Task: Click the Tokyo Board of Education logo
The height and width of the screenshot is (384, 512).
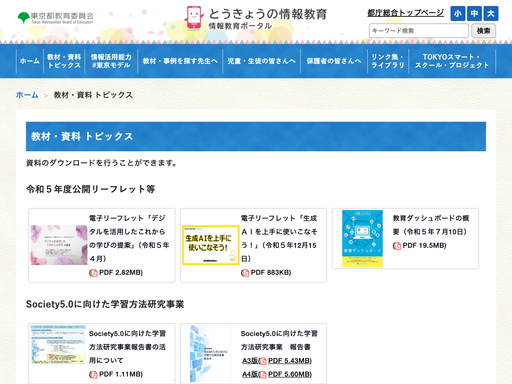Action: tap(56, 18)
